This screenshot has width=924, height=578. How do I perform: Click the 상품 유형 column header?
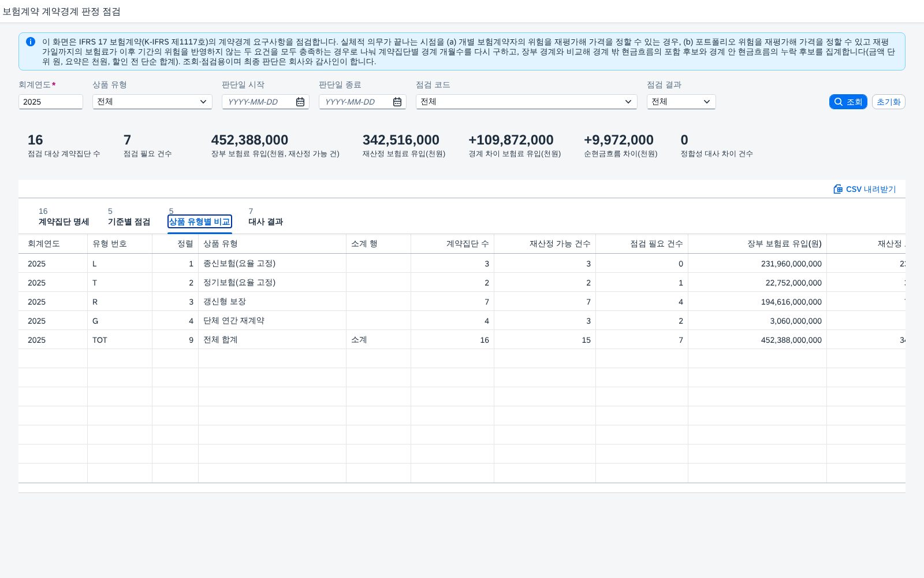(x=272, y=244)
